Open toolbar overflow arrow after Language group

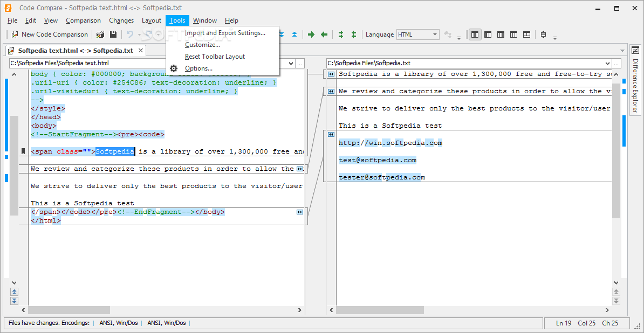pyautogui.click(x=459, y=37)
